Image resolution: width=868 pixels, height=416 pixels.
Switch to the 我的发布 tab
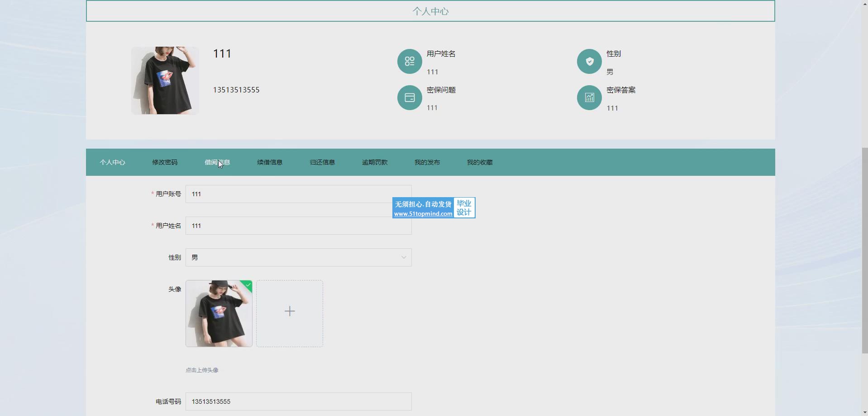tap(427, 162)
